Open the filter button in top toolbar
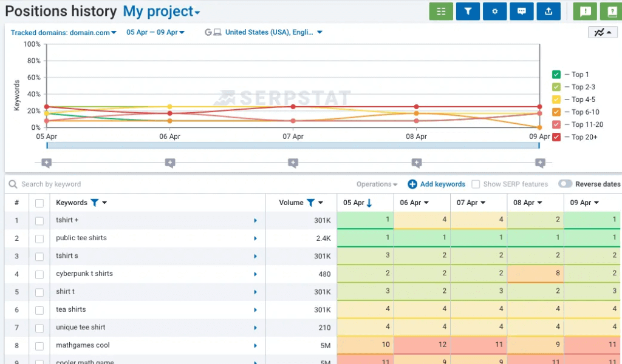622x364 pixels. click(x=468, y=12)
